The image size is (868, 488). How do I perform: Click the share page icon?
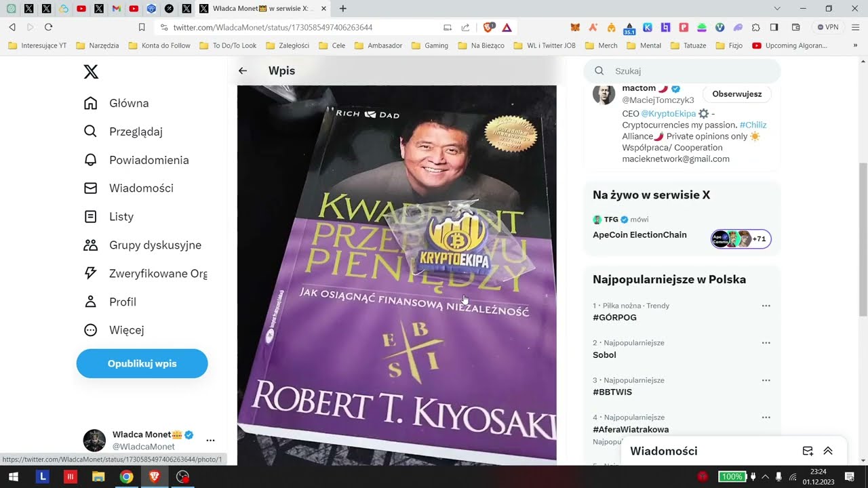pos(465,28)
